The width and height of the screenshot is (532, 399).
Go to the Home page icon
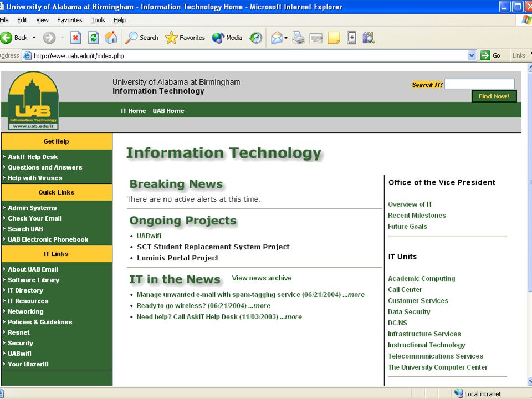111,38
